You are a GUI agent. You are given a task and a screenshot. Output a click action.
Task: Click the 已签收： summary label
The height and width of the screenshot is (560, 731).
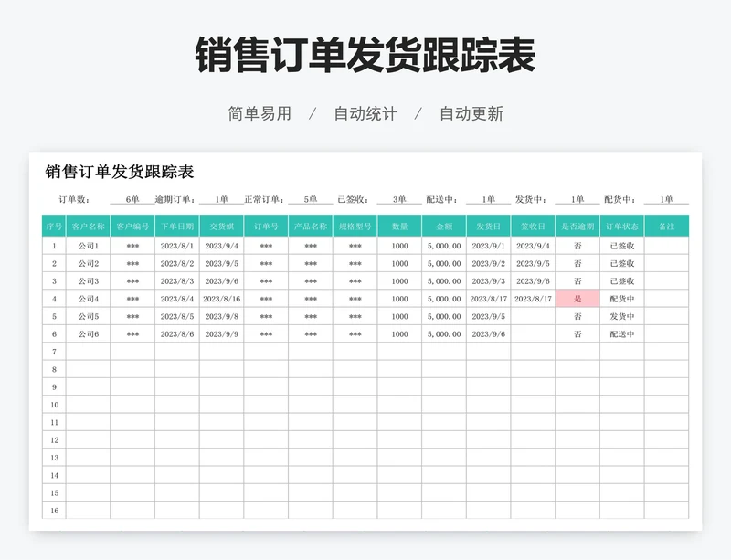(x=354, y=199)
